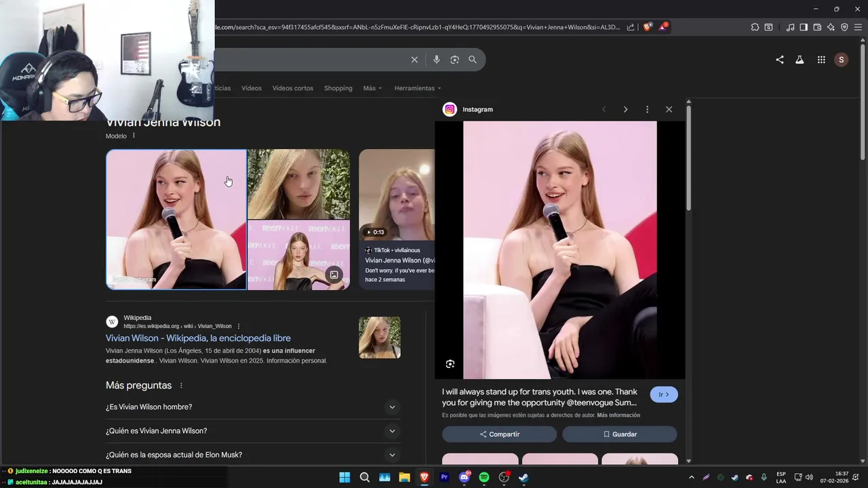This screenshot has width=868, height=488.
Task: Open Adobe Premiere Pro from taskbar
Action: (x=444, y=477)
